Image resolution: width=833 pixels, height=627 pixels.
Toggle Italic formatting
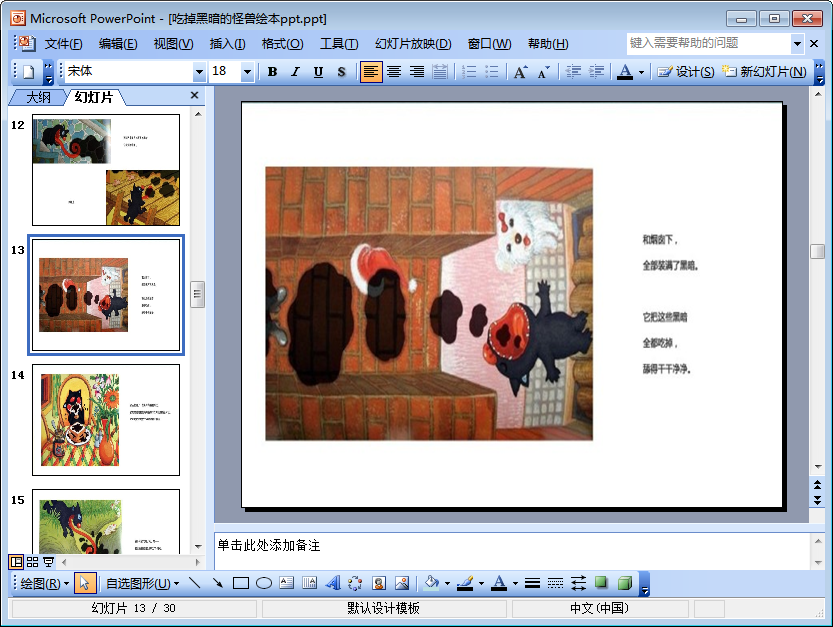(x=295, y=72)
